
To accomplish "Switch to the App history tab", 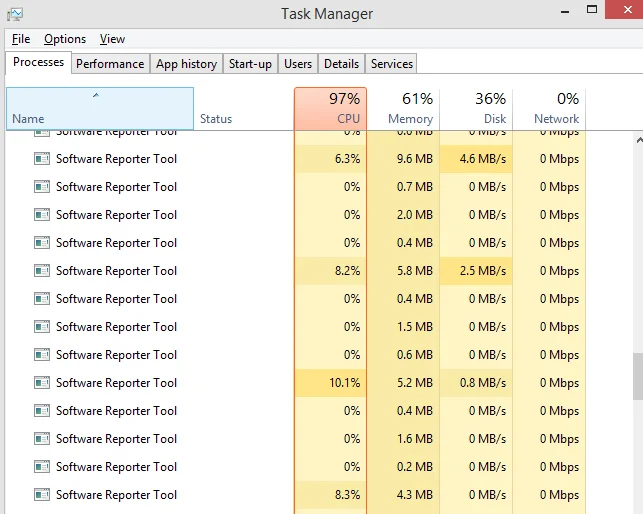I will [x=186, y=64].
